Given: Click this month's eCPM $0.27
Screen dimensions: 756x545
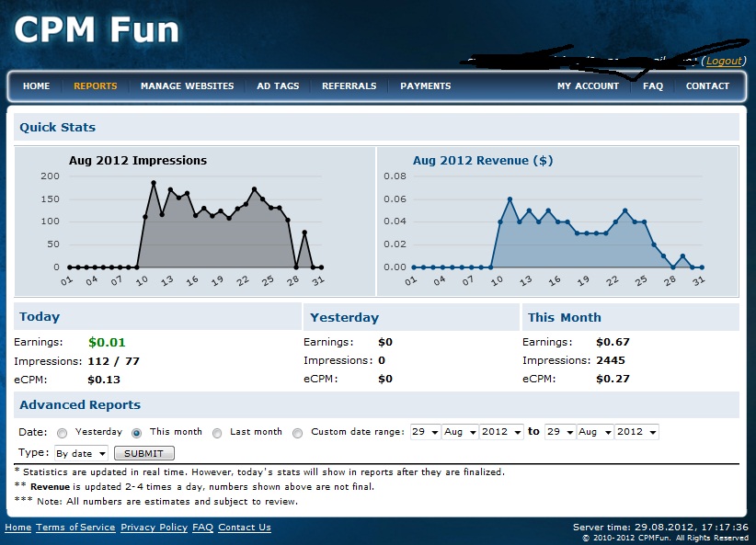Looking at the screenshot, I should (613, 379).
